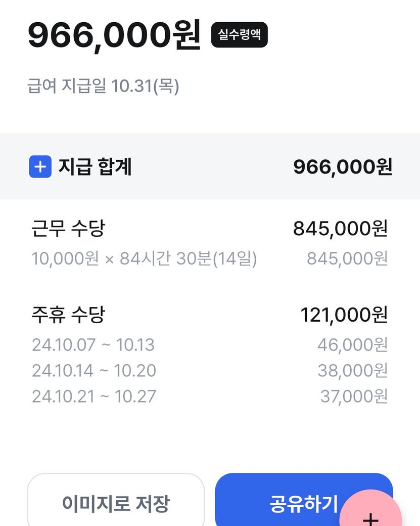Click the 46,000원 weekly allowance amount

pyautogui.click(x=352, y=345)
